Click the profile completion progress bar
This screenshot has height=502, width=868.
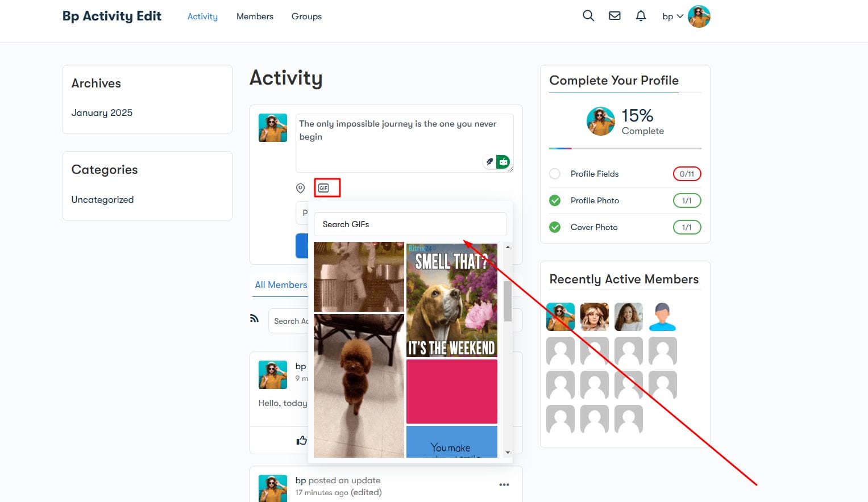tap(625, 148)
